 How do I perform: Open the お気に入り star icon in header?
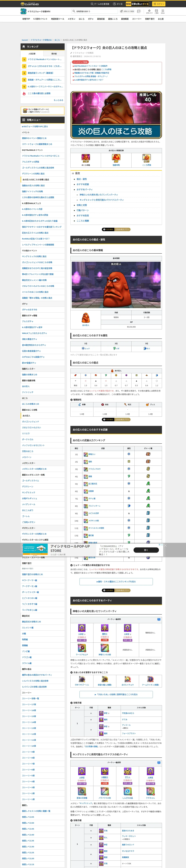click(149, 11)
